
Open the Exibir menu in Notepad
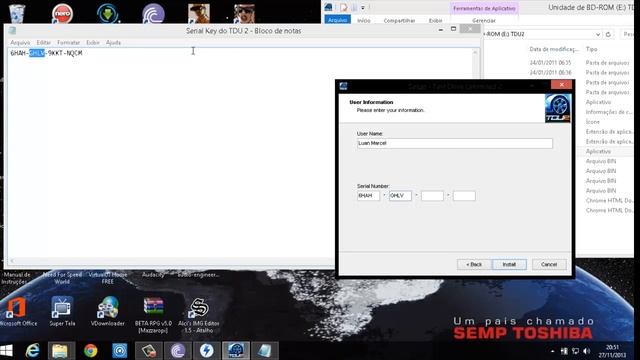point(93,42)
